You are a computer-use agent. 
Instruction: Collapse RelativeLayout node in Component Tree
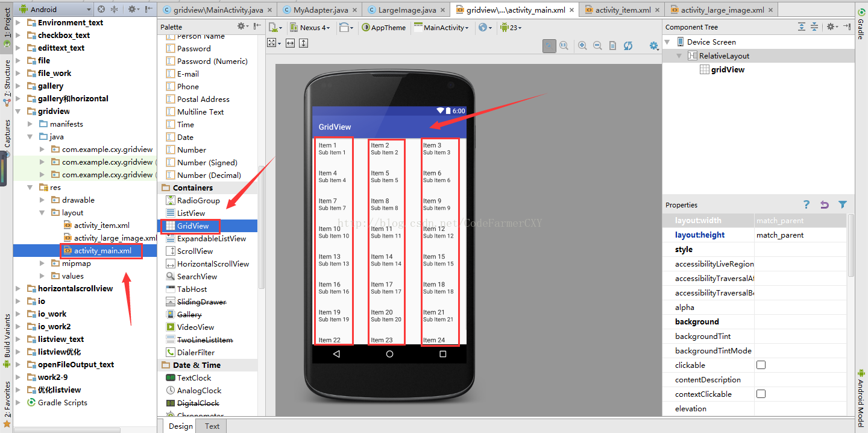pos(679,55)
